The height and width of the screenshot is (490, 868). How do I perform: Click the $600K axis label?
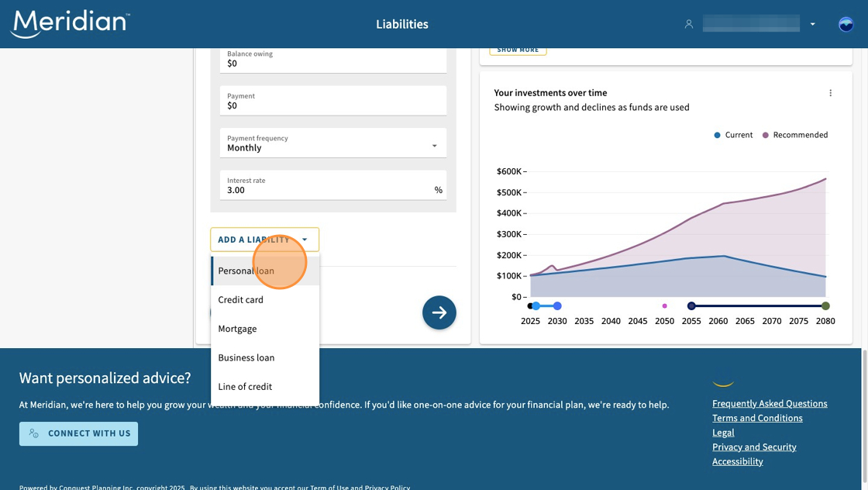click(509, 171)
